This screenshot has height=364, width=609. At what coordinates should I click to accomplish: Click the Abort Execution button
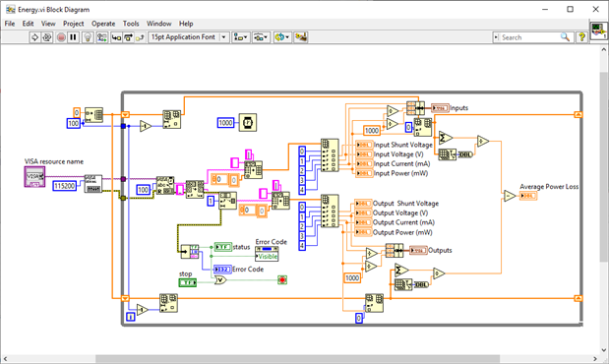click(61, 37)
